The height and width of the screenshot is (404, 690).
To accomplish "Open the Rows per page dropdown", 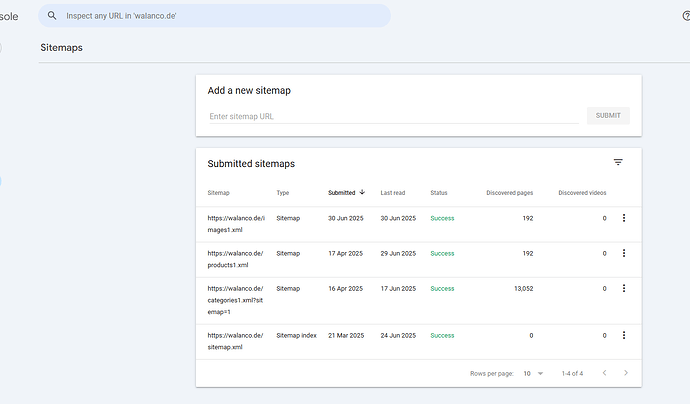I will pos(533,373).
